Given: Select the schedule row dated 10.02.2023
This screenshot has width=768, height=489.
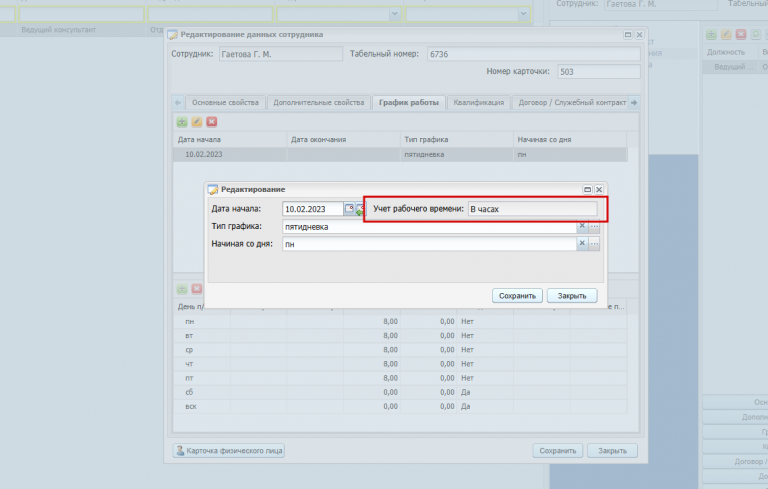Looking at the screenshot, I should coord(400,154).
